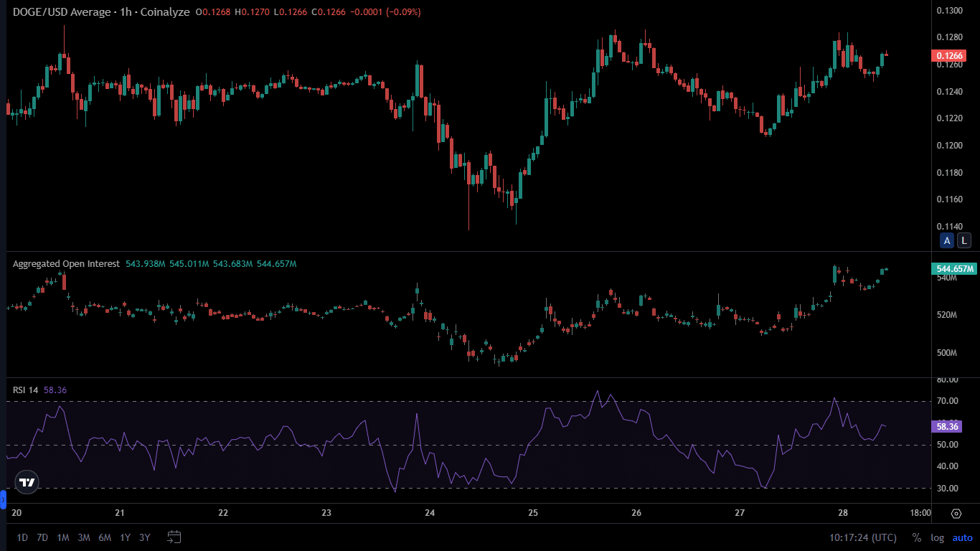The height and width of the screenshot is (551, 980).
Task: Select the 7D time range
Action: click(x=42, y=537)
